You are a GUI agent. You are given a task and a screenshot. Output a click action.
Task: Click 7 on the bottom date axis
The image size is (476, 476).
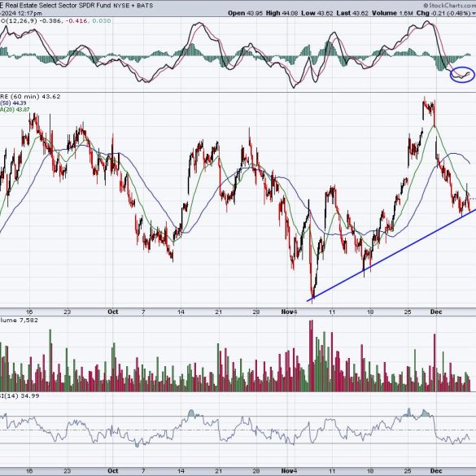(x=143, y=471)
